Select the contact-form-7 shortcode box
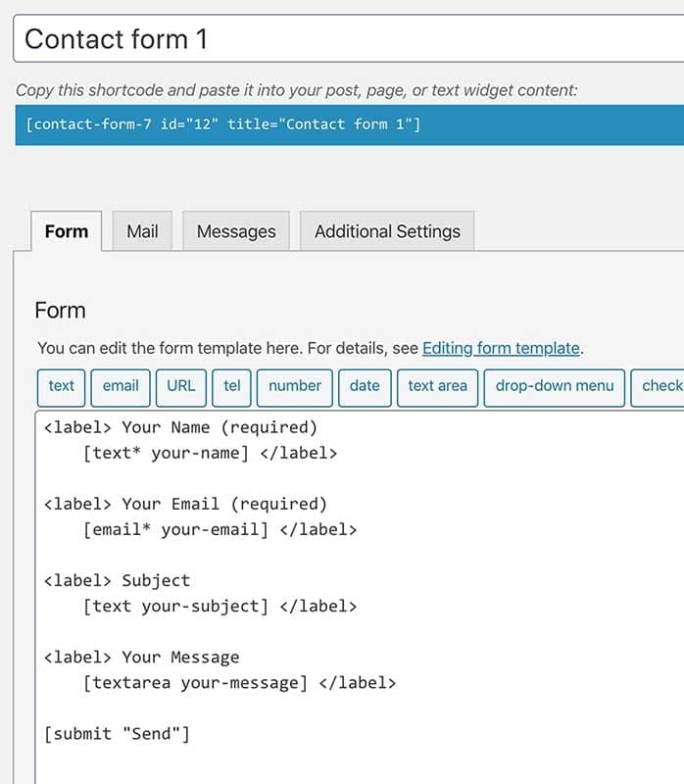Viewport: 684px width, 784px height. [x=350, y=125]
